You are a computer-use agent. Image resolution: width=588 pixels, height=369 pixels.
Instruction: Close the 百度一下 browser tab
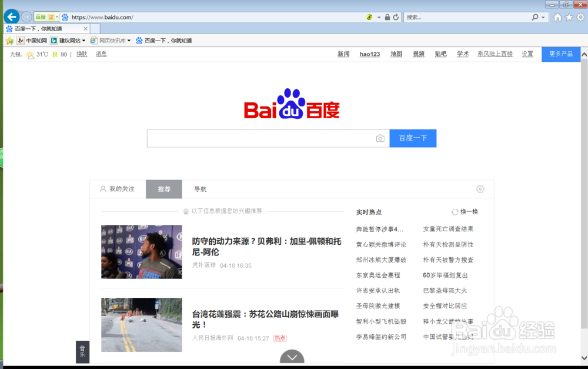pos(85,28)
